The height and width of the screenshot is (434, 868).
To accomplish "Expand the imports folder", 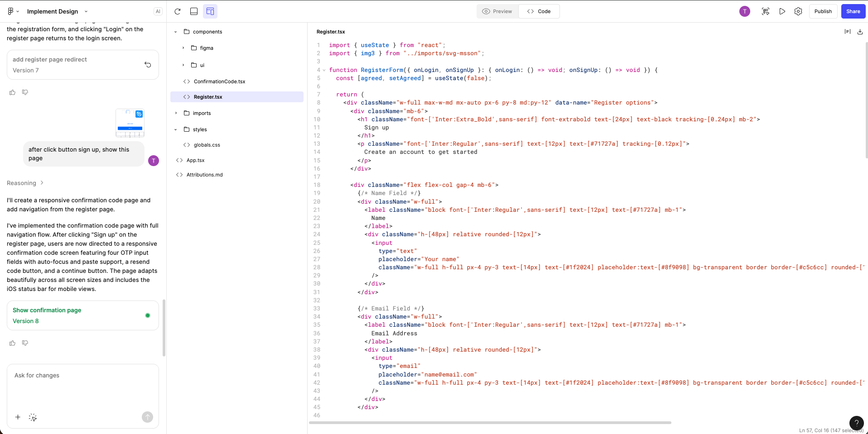I will tap(176, 113).
